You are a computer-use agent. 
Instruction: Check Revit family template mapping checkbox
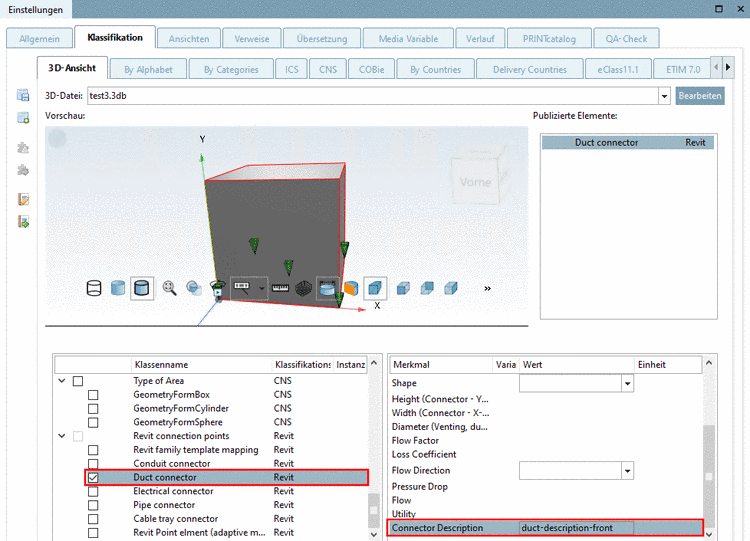pyautogui.click(x=93, y=450)
